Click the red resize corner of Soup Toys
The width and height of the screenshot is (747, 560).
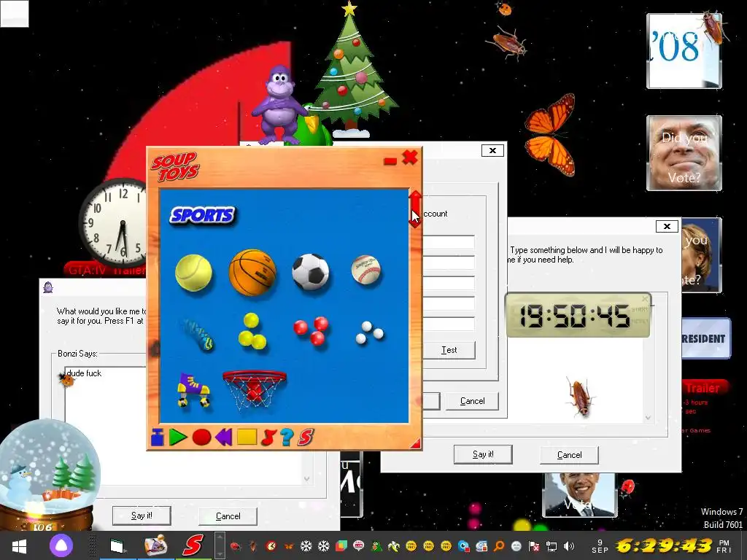415,443
